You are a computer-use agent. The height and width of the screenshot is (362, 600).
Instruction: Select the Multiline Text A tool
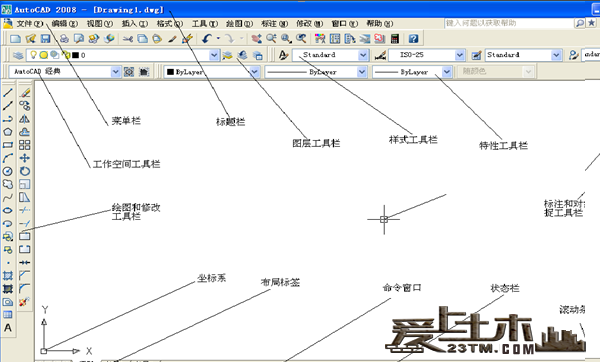coord(8,328)
